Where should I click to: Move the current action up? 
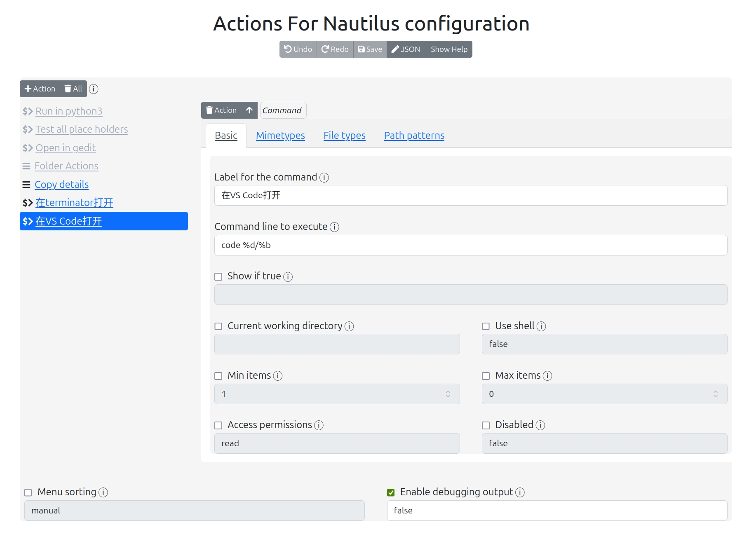click(x=249, y=110)
